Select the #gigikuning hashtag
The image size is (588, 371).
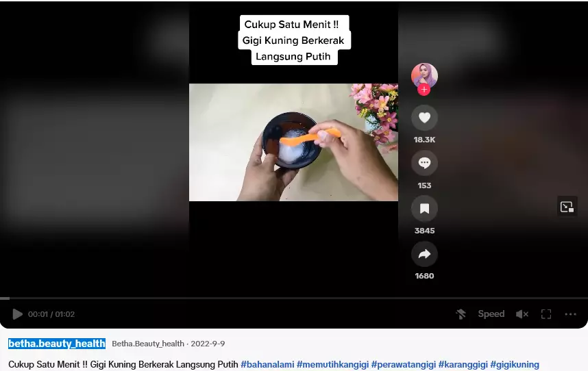[x=515, y=364]
